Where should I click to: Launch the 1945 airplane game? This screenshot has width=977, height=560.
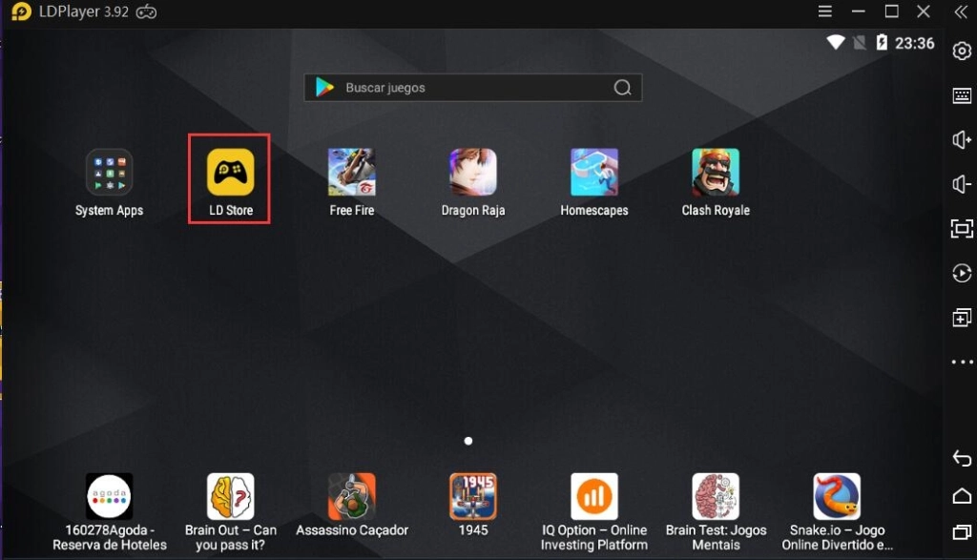click(473, 496)
